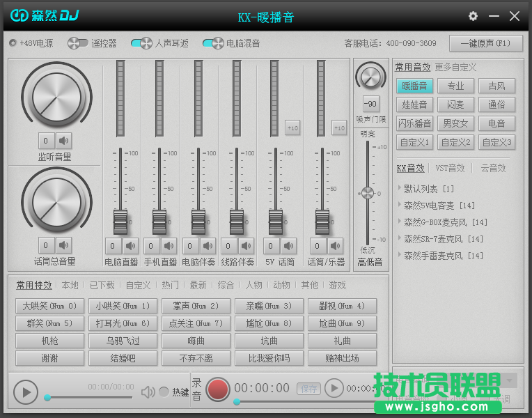Expand the 默认列表 tree item
This screenshot has width=532, height=418.
pyautogui.click(x=400, y=189)
